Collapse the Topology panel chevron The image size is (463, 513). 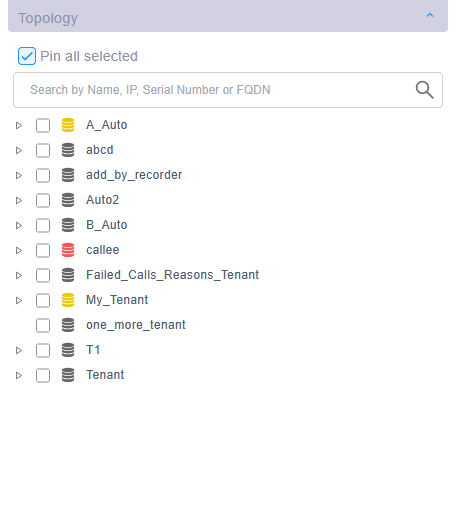pyautogui.click(x=430, y=15)
